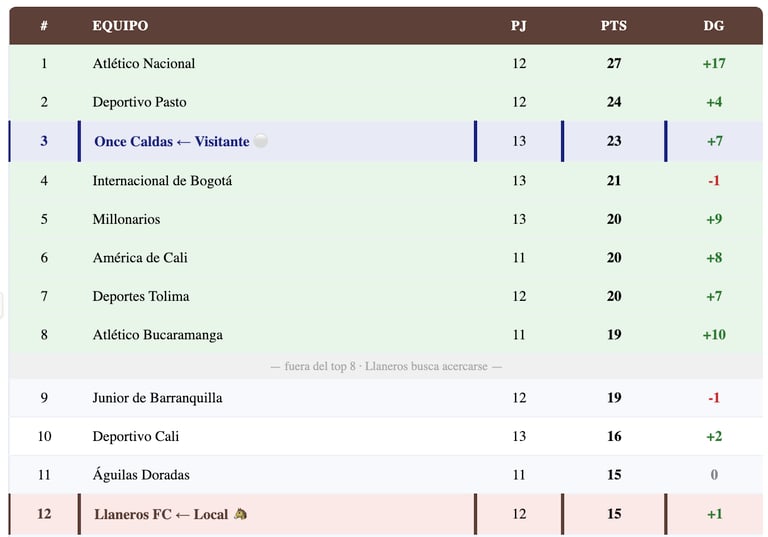The width and height of the screenshot is (768, 537).
Task: Click on Millonarios in the standings
Action: 126,219
